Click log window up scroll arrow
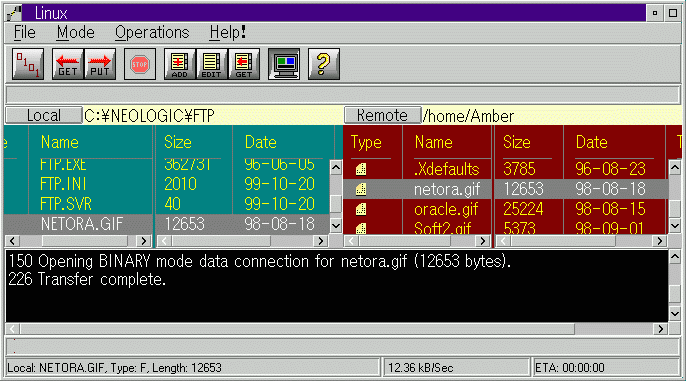 coord(674,257)
